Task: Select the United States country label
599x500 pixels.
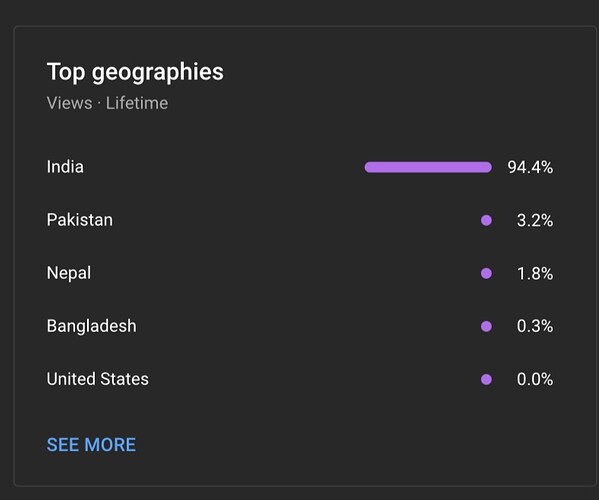Action: click(97, 379)
